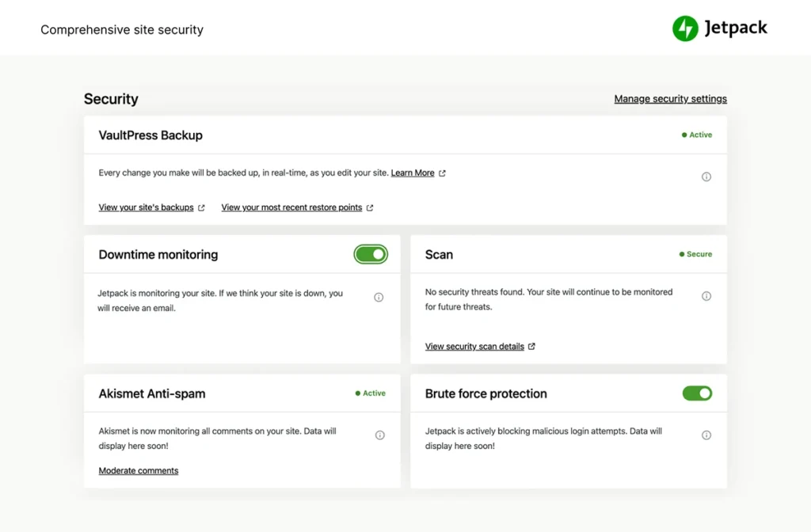Screen dimensions: 811x532
Task: Select the Brute force protection heading
Action: tap(485, 394)
